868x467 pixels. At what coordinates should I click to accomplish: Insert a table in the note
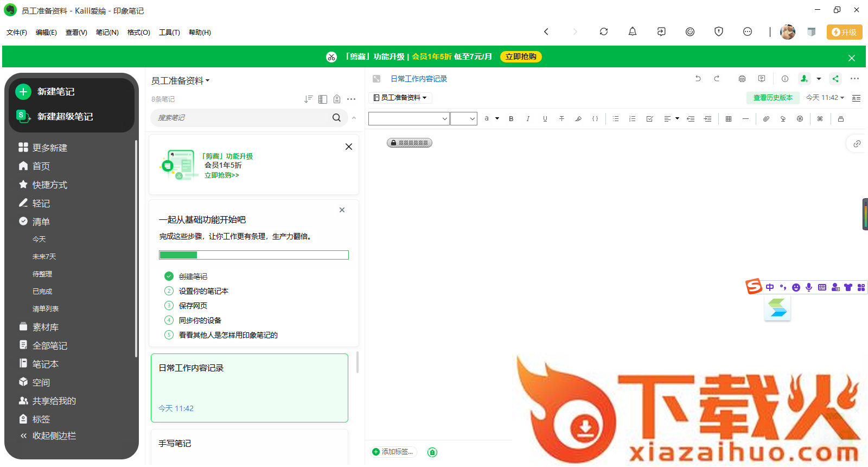729,119
